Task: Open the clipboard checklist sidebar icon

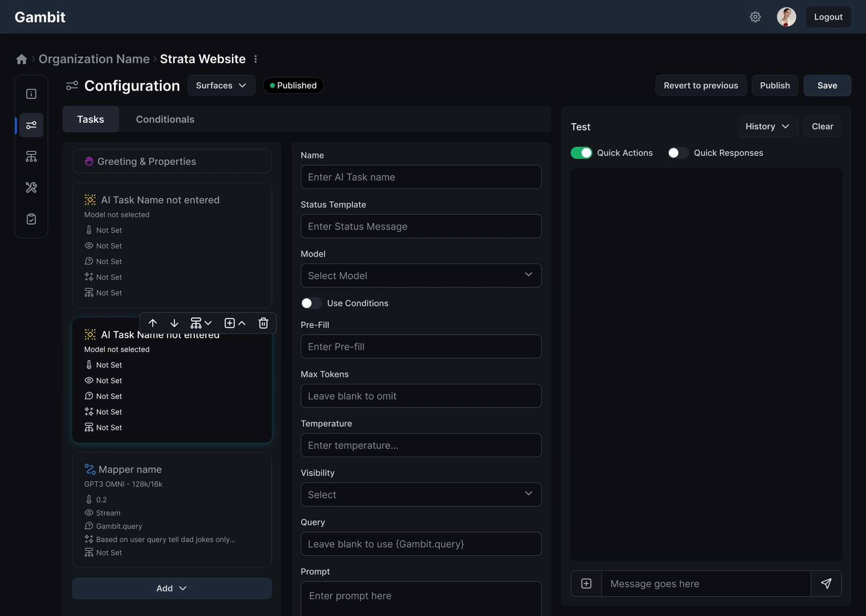Action: click(31, 219)
